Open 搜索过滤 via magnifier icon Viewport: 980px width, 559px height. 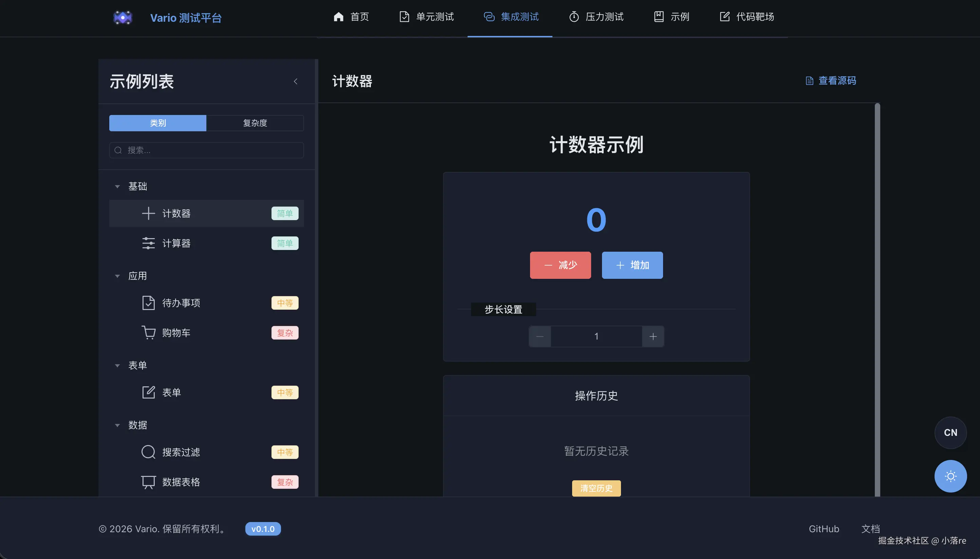[x=149, y=452]
